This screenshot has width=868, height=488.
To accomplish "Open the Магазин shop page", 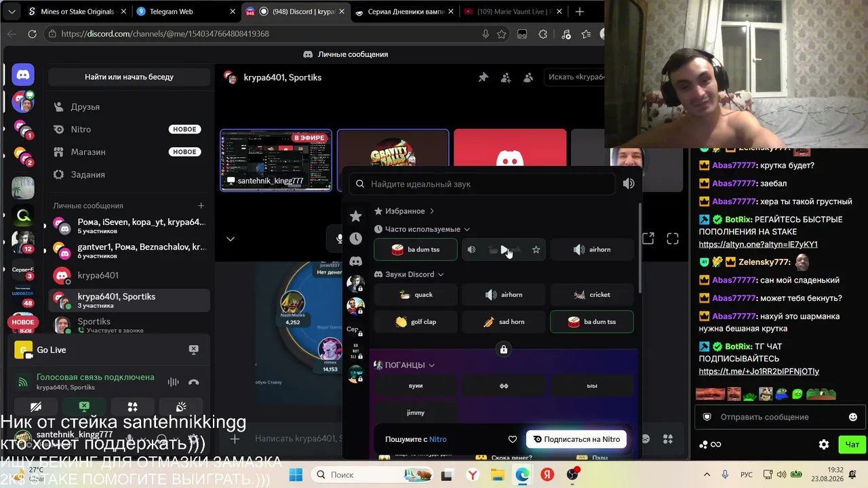I will tap(129, 152).
